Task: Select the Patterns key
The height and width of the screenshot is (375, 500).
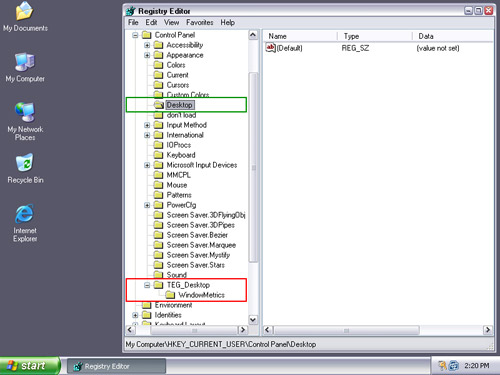Action: pyautogui.click(x=179, y=195)
